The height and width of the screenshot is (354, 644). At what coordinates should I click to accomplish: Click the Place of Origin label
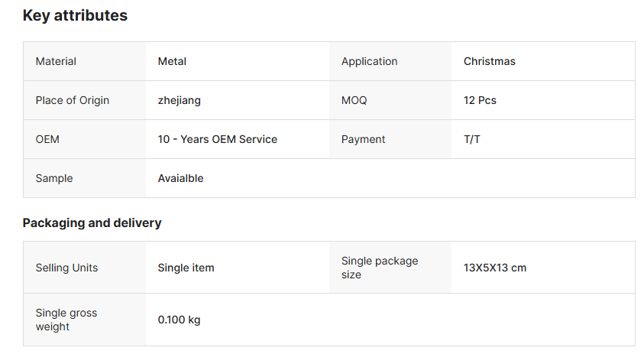pos(72,100)
